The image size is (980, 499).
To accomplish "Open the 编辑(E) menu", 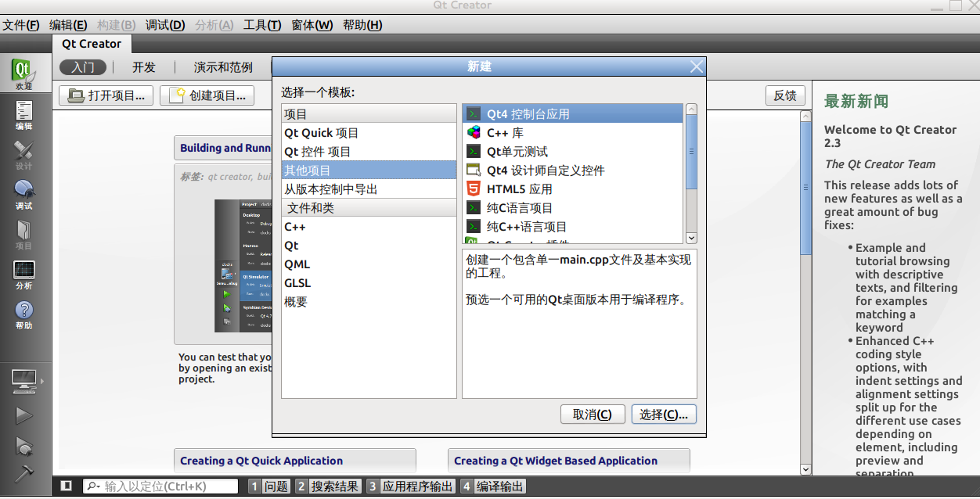I will pyautogui.click(x=68, y=25).
